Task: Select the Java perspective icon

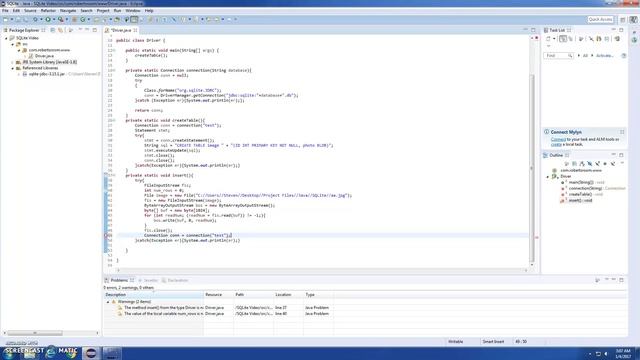Action: click(633, 20)
